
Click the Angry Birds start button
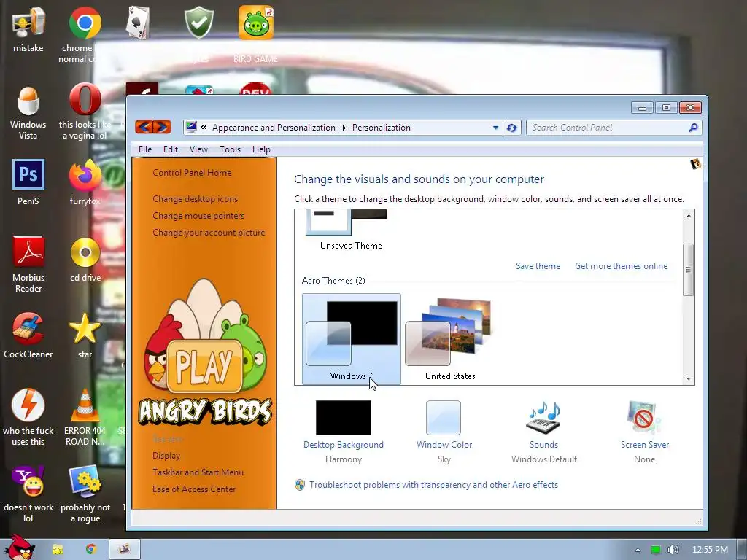tap(20, 548)
